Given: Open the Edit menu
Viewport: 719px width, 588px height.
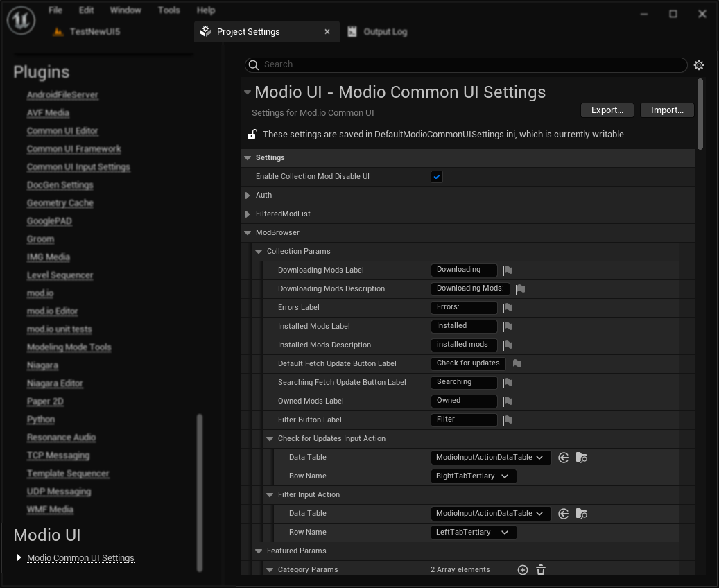Looking at the screenshot, I should point(86,10).
